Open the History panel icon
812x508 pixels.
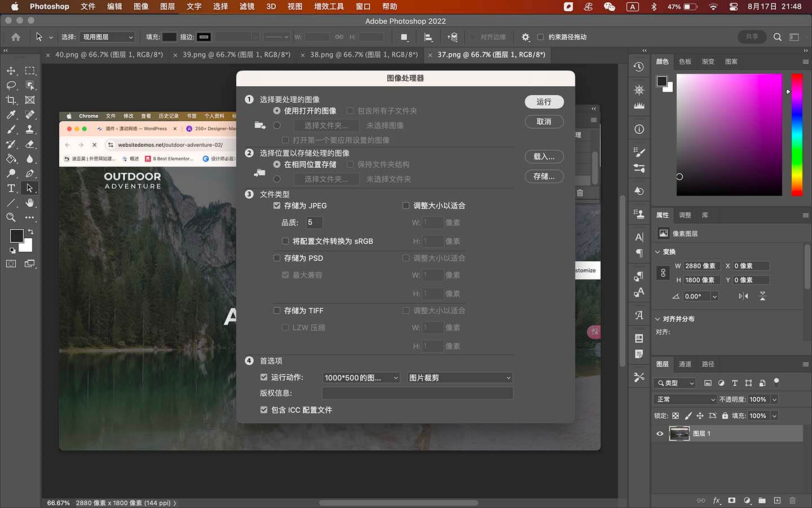tap(639, 67)
